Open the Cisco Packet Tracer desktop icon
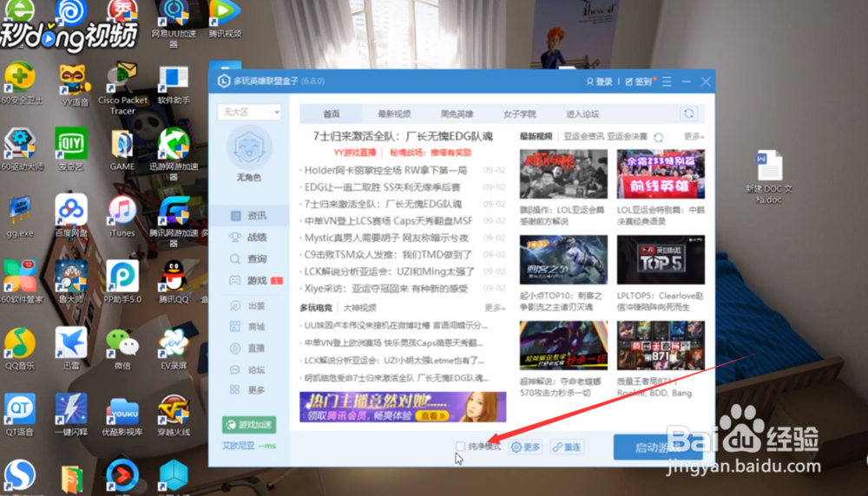 point(122,88)
